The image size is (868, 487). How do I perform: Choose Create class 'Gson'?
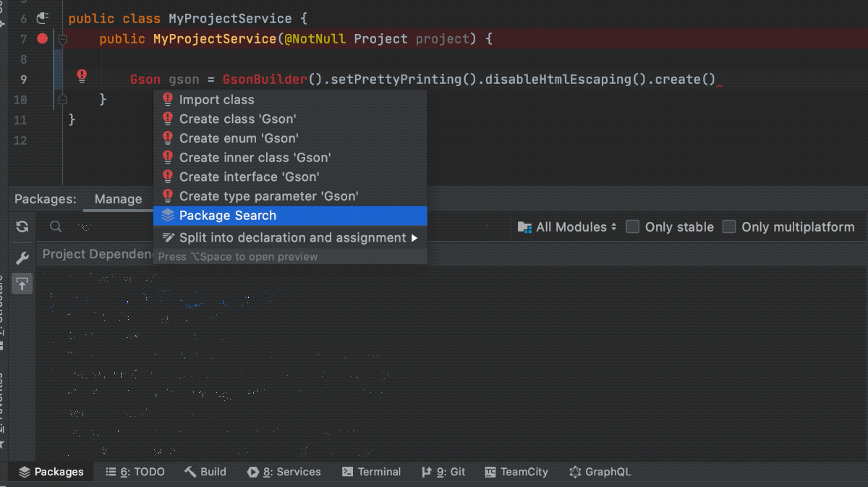pyautogui.click(x=290, y=119)
